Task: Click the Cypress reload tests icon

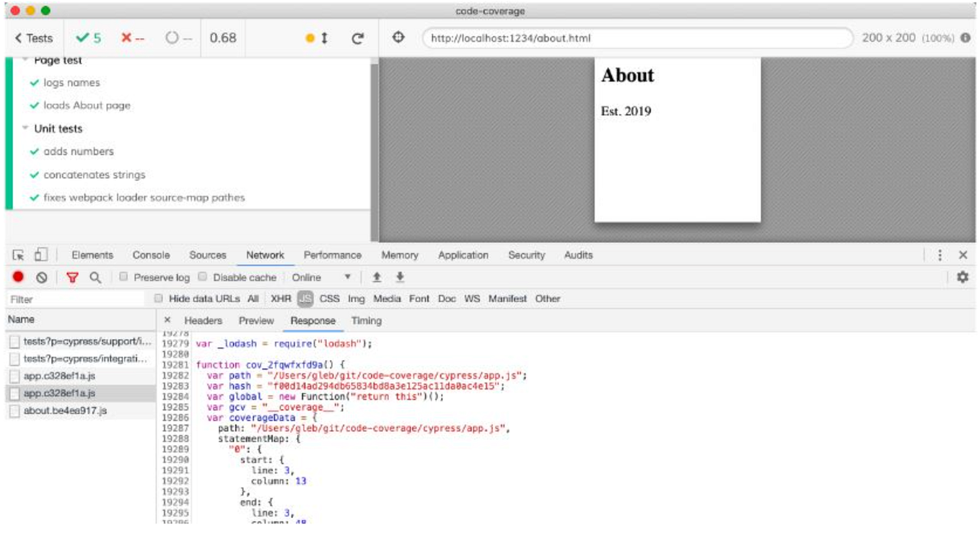Action: point(358,39)
